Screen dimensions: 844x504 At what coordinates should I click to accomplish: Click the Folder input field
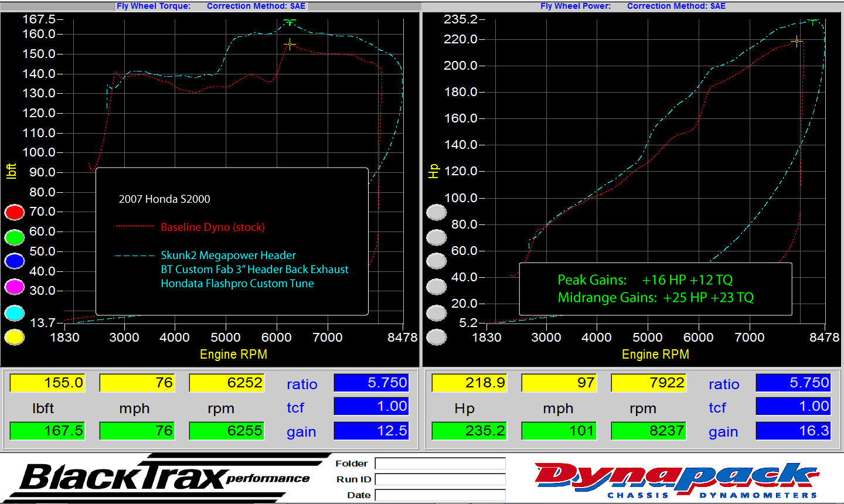tap(441, 463)
